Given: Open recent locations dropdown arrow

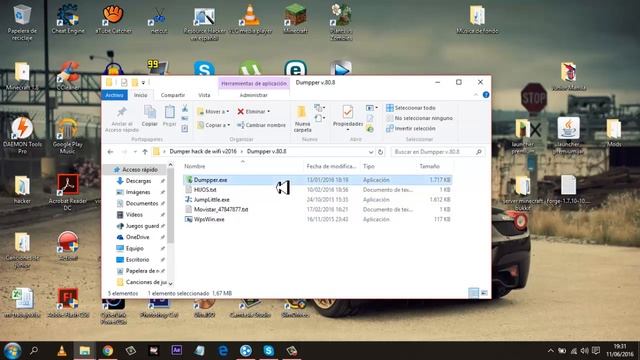Looking at the screenshot, I should tap(135, 152).
